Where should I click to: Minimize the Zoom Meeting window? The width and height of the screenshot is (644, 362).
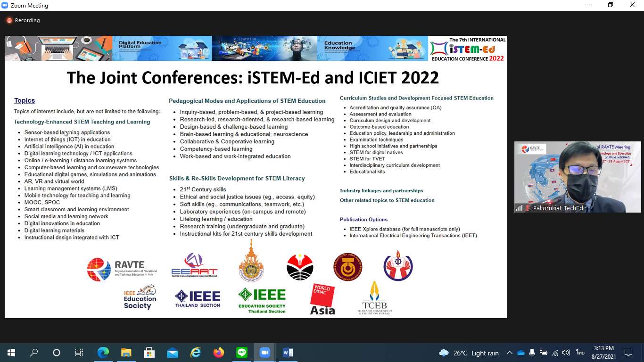coord(589,5)
